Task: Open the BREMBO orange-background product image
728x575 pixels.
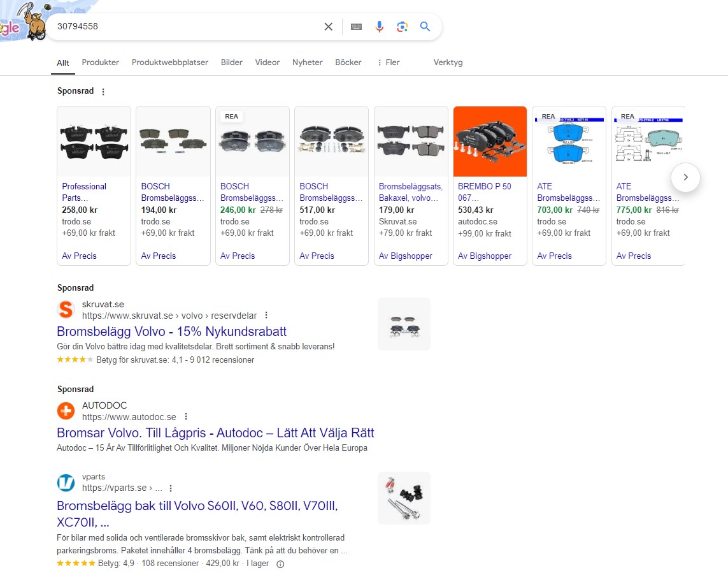Action: pyautogui.click(x=490, y=142)
